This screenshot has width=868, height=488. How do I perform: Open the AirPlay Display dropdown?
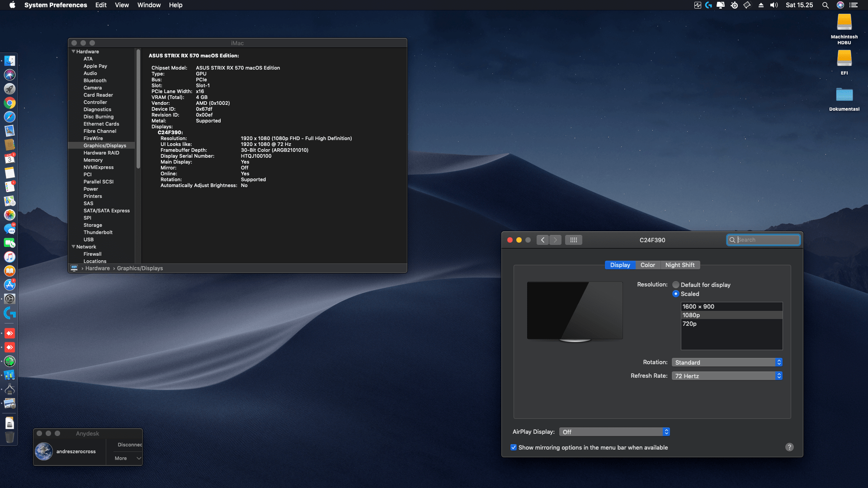[614, 432]
